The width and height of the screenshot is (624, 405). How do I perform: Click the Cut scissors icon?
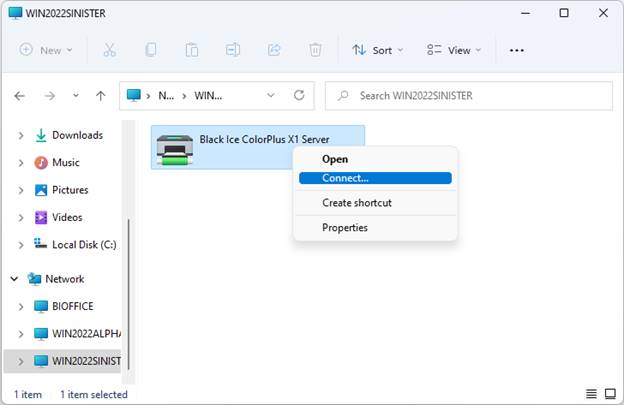pos(110,50)
